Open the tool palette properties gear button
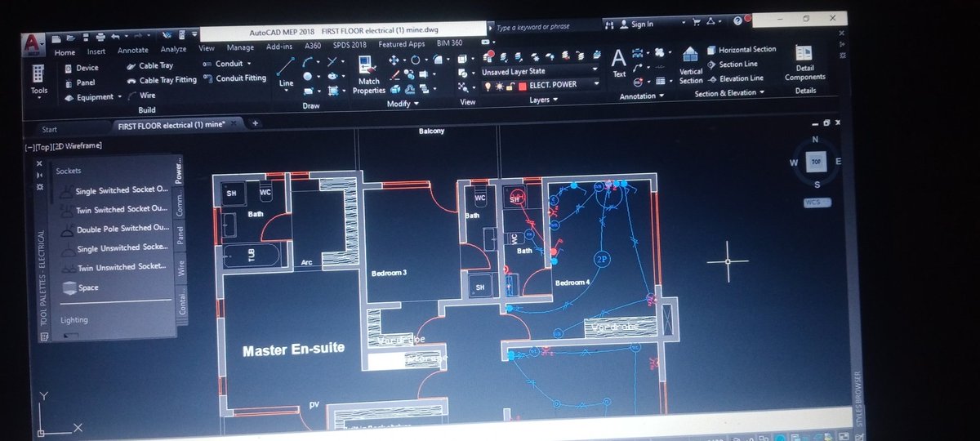This screenshot has height=441, width=980. [x=40, y=187]
